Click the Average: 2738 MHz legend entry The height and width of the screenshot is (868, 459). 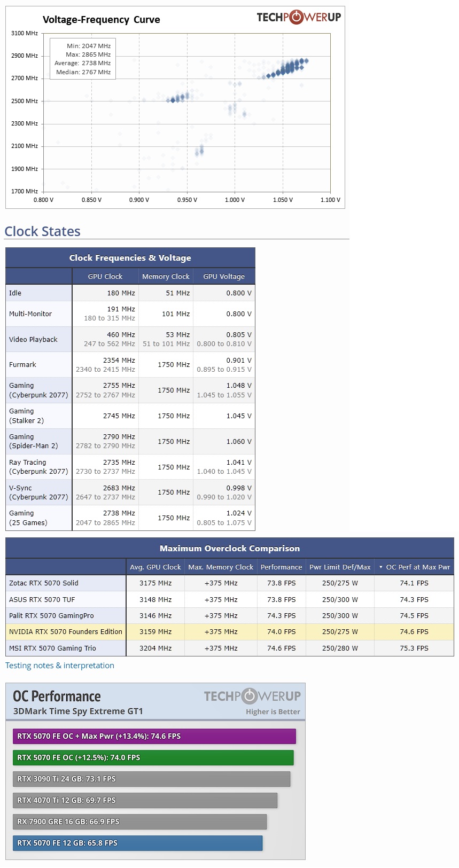tap(83, 63)
